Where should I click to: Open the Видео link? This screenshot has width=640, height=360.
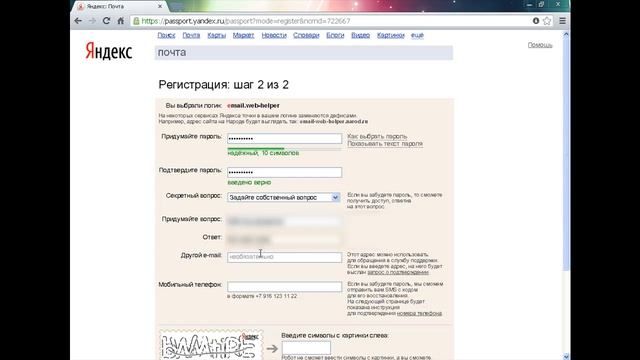(360, 36)
